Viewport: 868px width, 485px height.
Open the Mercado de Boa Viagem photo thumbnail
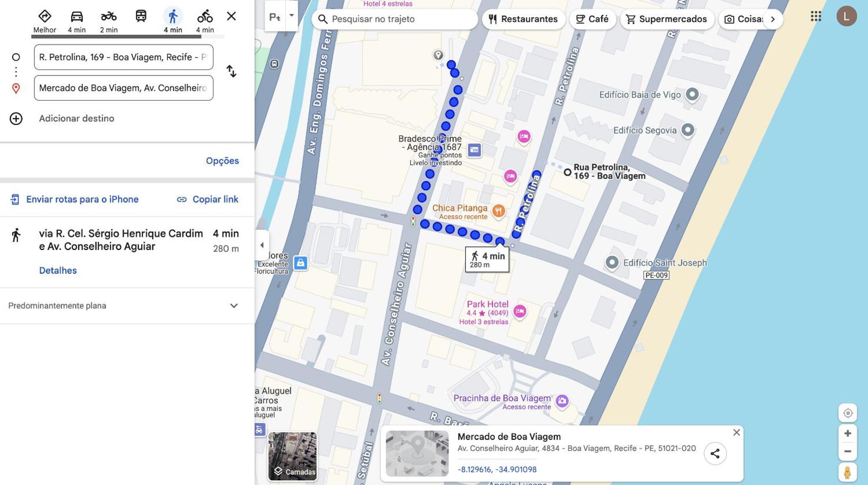[417, 453]
